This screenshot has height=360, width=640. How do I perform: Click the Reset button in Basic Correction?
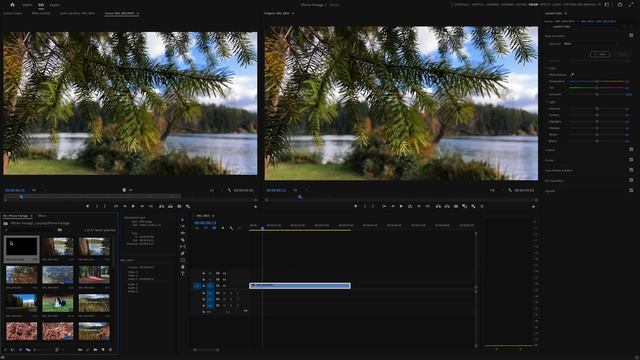click(x=622, y=54)
